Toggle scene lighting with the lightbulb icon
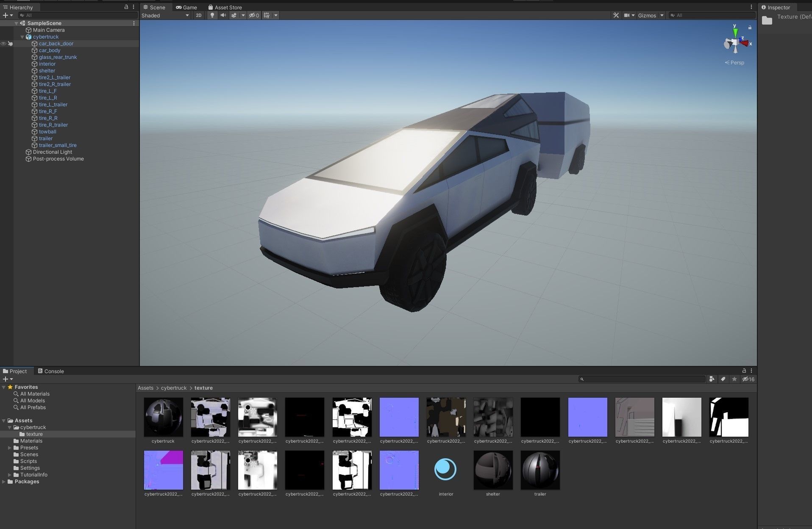This screenshot has width=812, height=529. (x=212, y=15)
